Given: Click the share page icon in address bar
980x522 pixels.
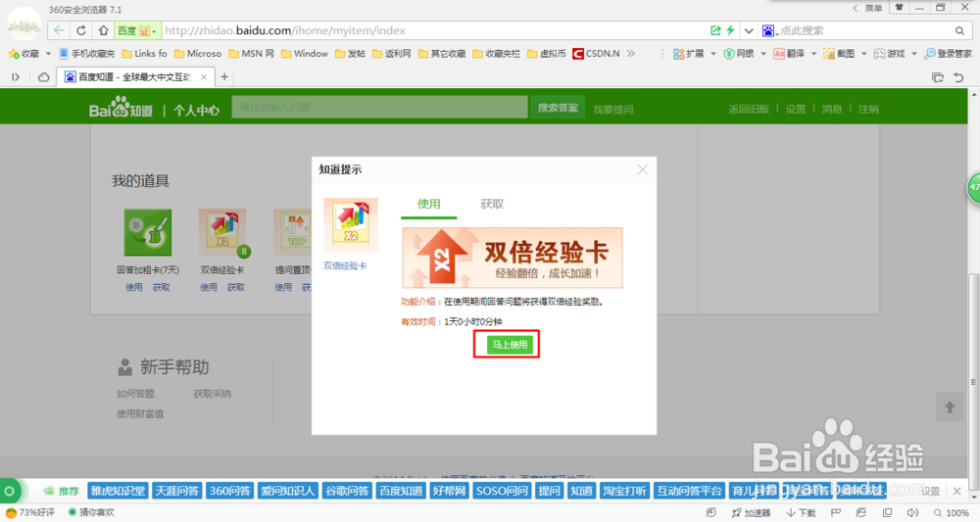Looking at the screenshot, I should pyautogui.click(x=715, y=30).
